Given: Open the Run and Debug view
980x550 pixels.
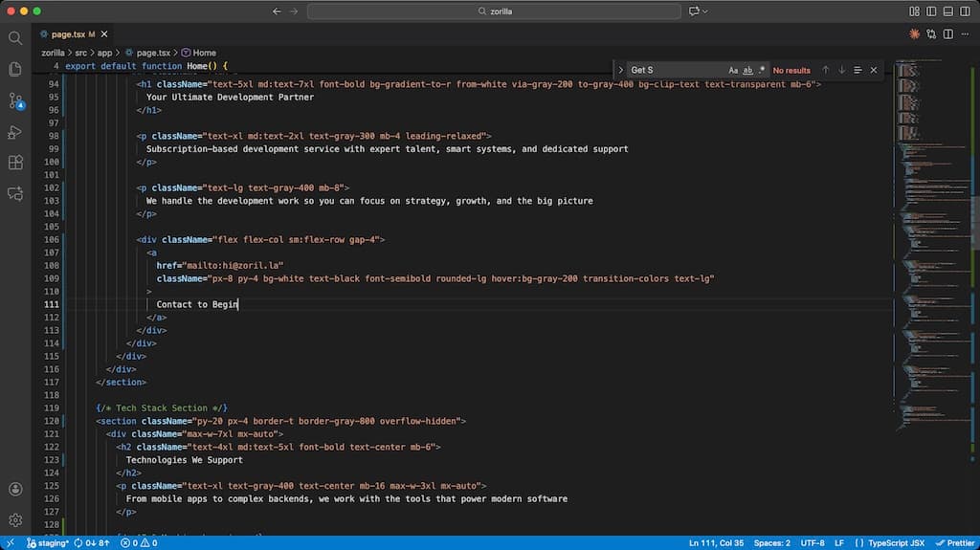Looking at the screenshot, I should click(x=15, y=132).
